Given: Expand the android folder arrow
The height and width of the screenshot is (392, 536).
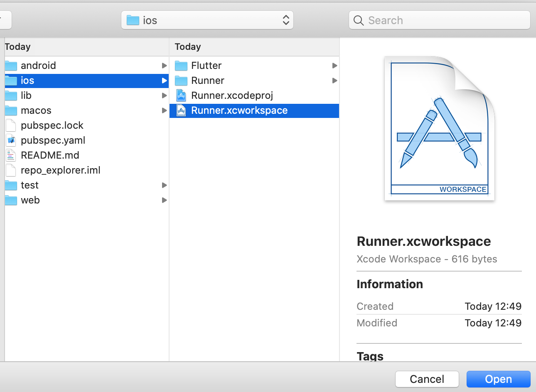Looking at the screenshot, I should click(x=165, y=66).
